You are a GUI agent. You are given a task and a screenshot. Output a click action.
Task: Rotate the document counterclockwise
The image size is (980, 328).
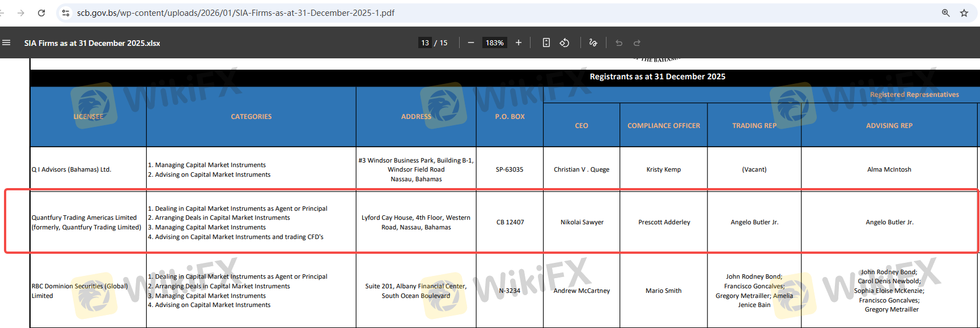[x=565, y=42]
